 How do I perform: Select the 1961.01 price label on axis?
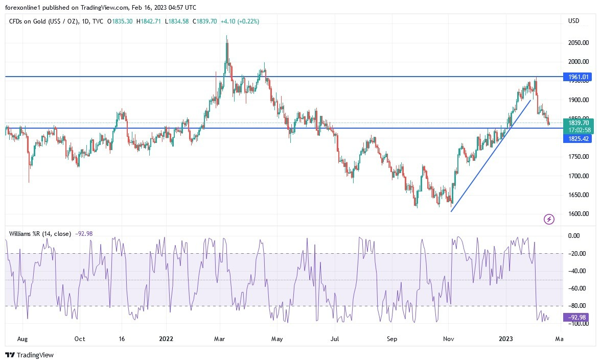pyautogui.click(x=577, y=77)
